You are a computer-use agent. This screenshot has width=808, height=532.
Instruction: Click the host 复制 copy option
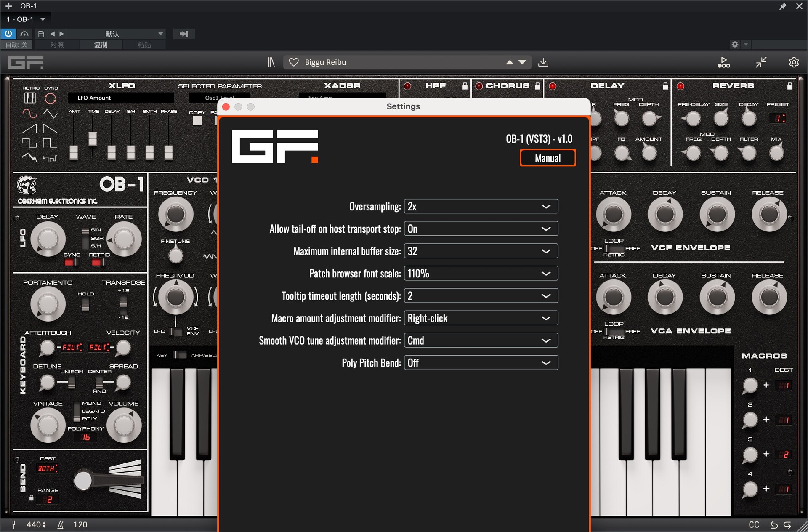(x=101, y=45)
